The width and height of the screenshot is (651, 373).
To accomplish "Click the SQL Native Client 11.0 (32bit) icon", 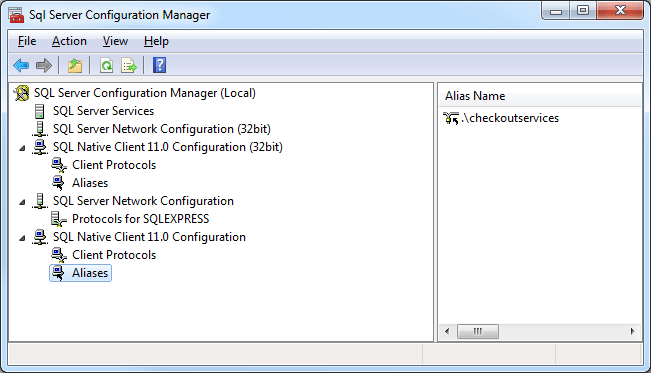I will [40, 147].
